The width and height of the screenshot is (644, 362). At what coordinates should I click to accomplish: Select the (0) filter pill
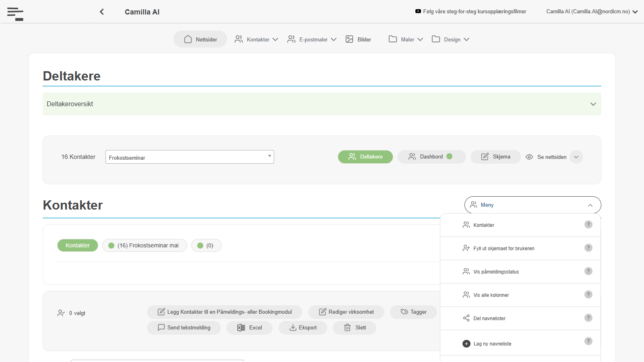coord(206,245)
